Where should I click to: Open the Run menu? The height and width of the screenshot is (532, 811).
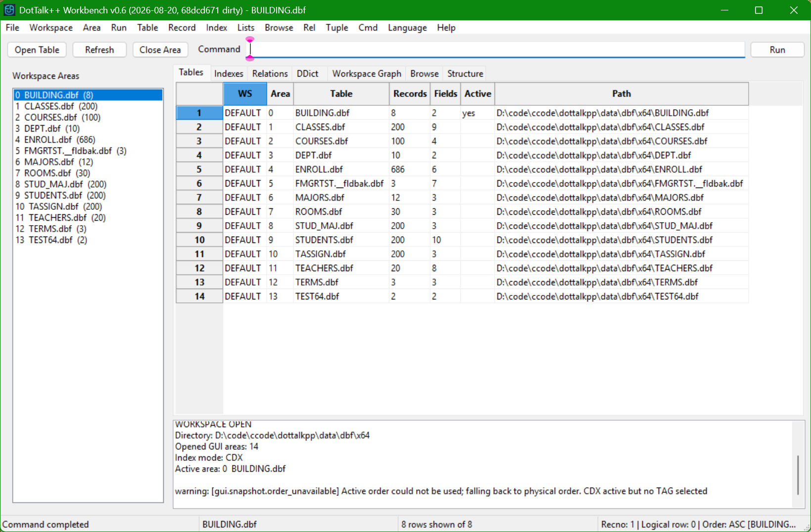pyautogui.click(x=119, y=28)
